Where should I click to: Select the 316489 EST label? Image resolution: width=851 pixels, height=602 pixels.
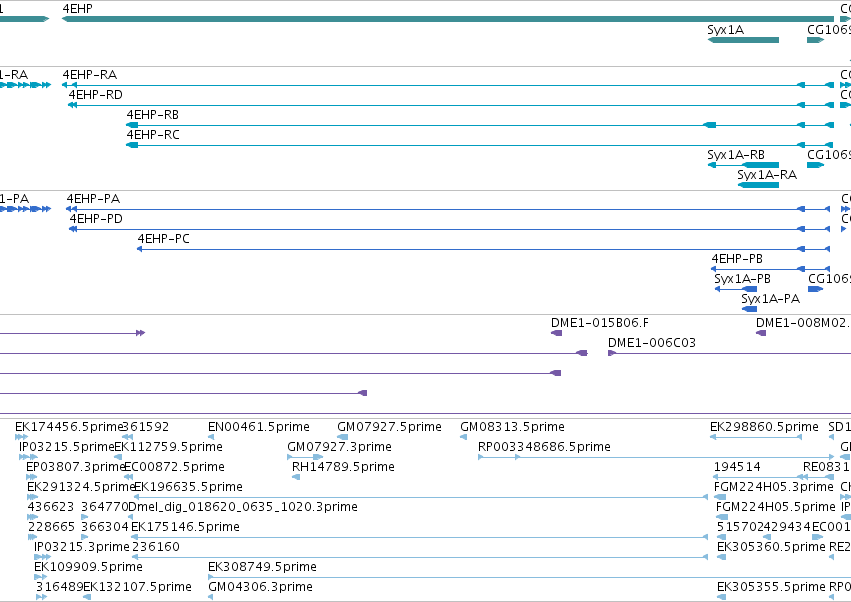(59, 587)
